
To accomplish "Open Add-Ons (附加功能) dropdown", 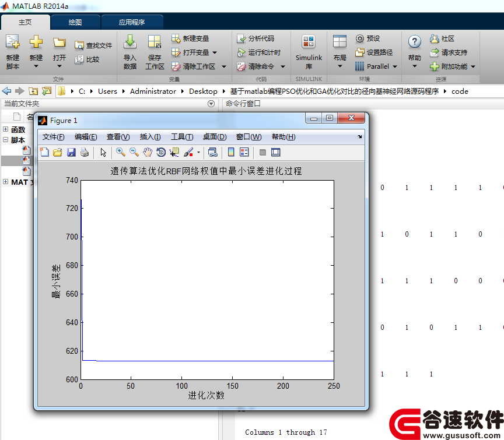I will pyautogui.click(x=473, y=66).
